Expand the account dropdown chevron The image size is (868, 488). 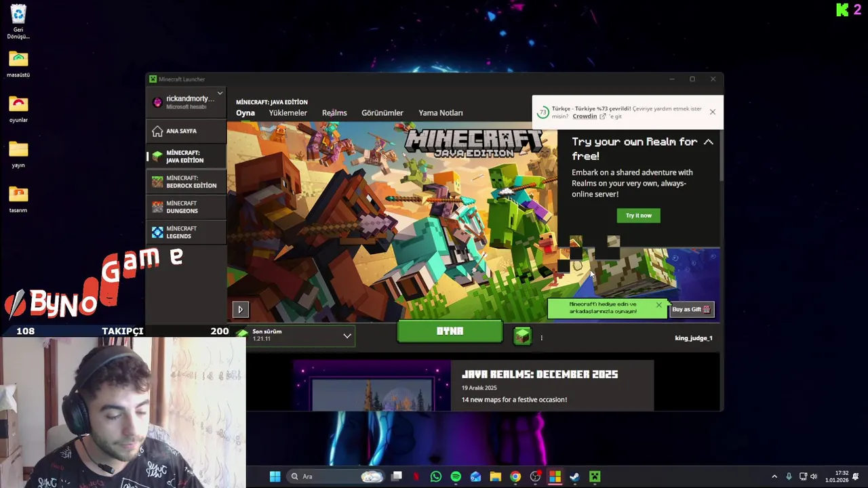tap(220, 94)
